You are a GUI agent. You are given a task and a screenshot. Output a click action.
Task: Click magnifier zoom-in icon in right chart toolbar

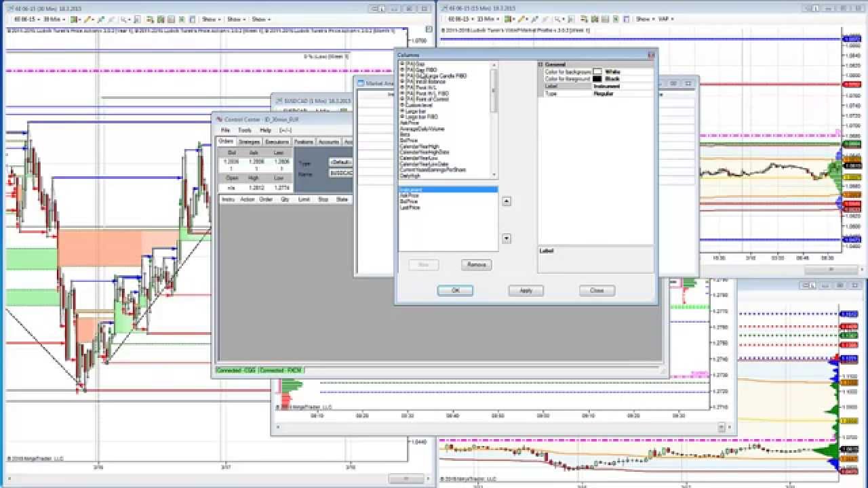point(558,19)
